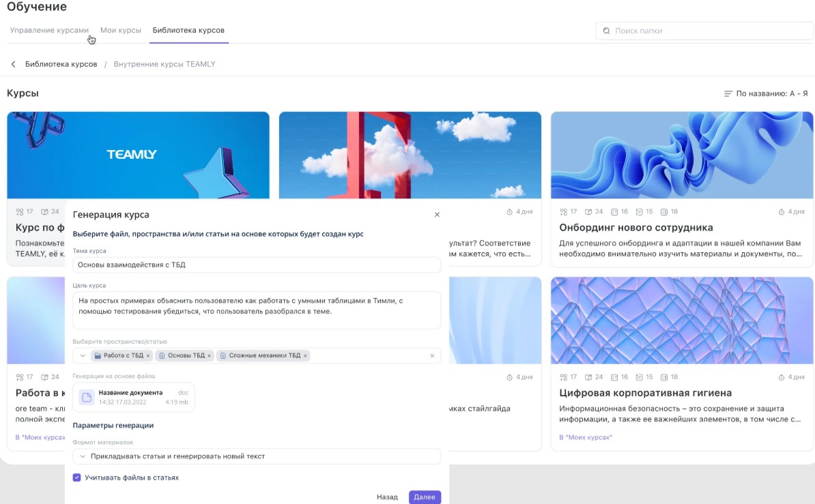Click the search magnifier icon
Image resolution: width=815 pixels, height=504 pixels.
606,31
